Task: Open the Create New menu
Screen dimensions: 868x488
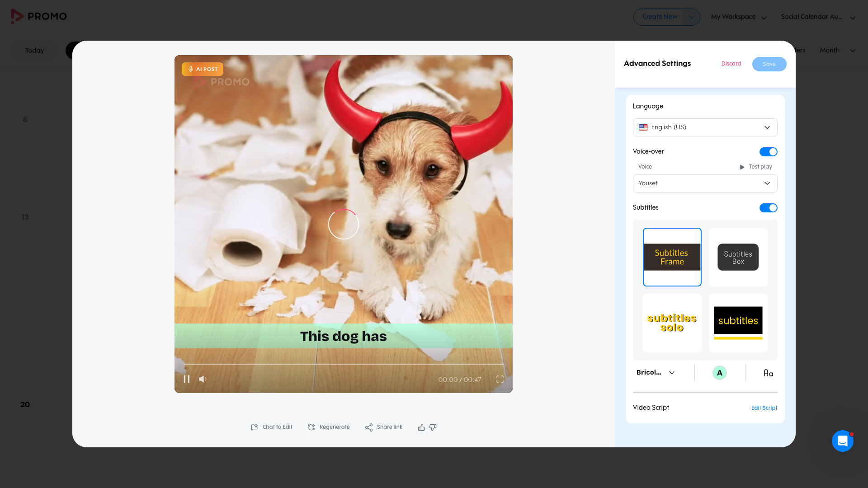Action: pyautogui.click(x=666, y=17)
